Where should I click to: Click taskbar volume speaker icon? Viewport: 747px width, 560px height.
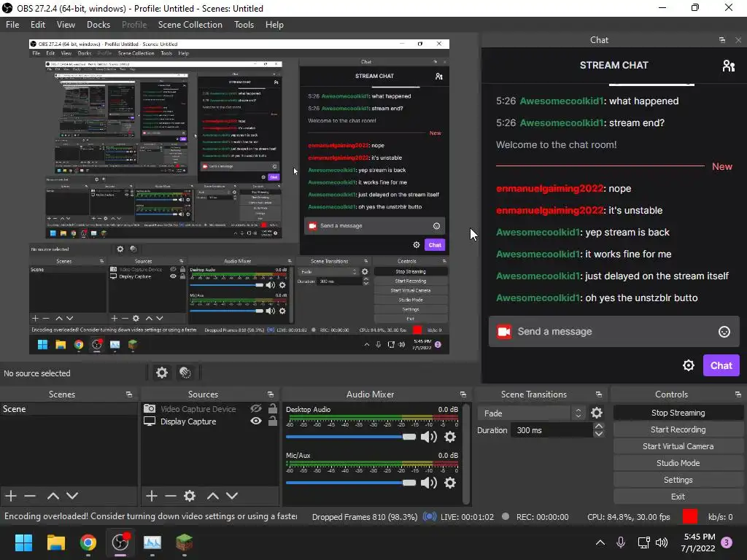pos(662,542)
